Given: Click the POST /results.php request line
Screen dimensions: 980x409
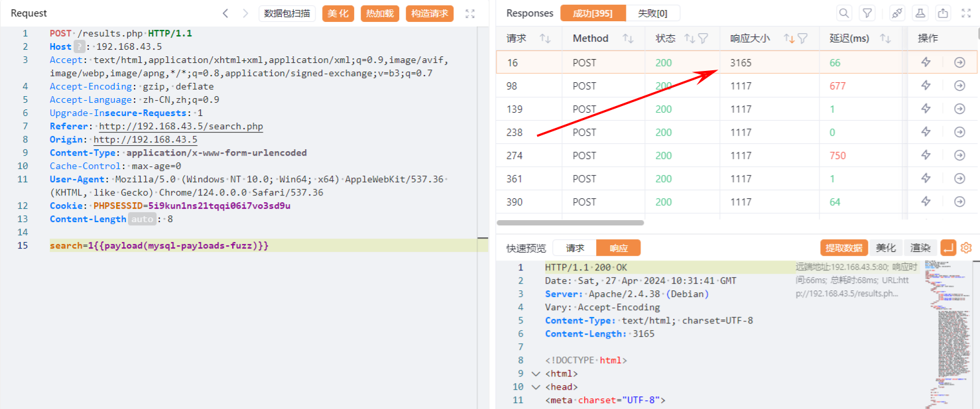Looking at the screenshot, I should pos(121,33).
